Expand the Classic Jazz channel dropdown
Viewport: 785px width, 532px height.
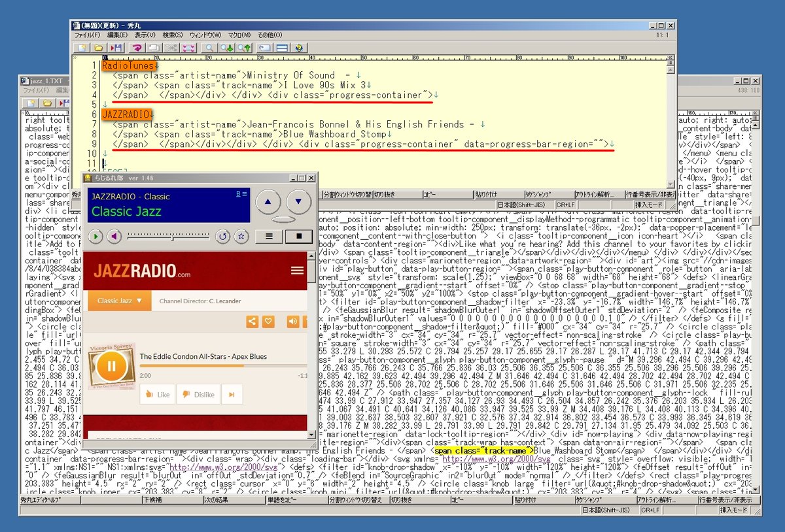click(x=120, y=301)
